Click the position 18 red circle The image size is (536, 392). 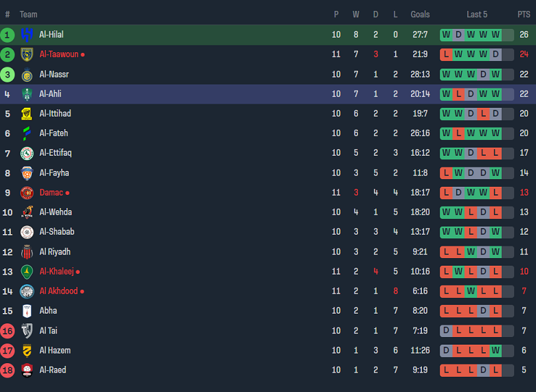pos(8,370)
